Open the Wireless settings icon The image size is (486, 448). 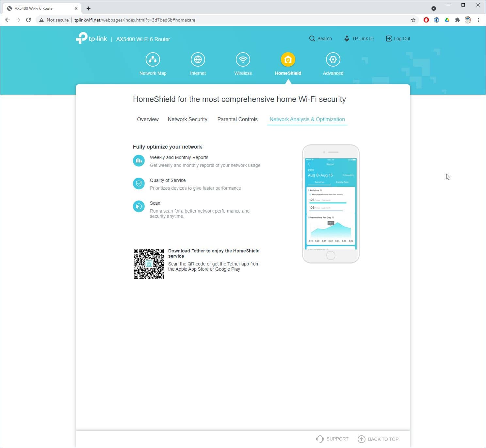point(243,59)
